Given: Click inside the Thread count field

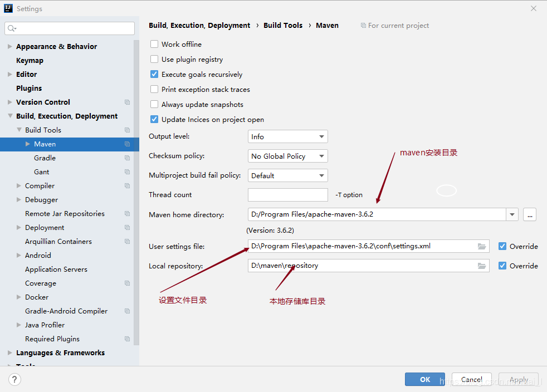Looking at the screenshot, I should coord(288,195).
